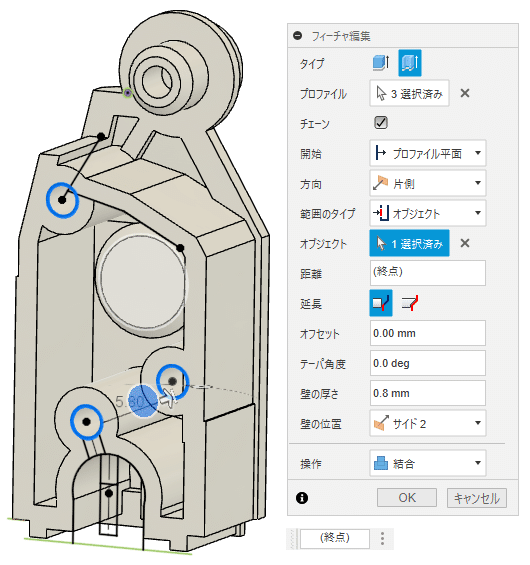Toggle the チェーン checkbox
Screen dimensions: 530x565
[x=380, y=123]
